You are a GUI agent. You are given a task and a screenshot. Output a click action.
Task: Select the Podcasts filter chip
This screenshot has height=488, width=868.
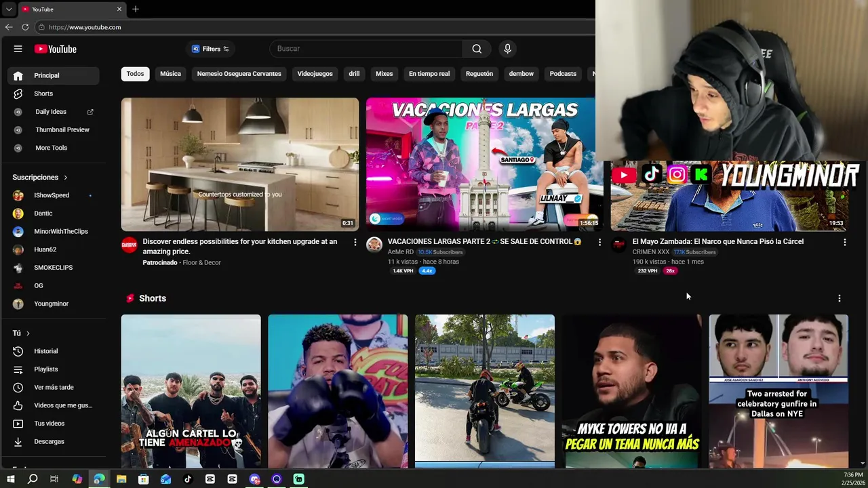(563, 74)
